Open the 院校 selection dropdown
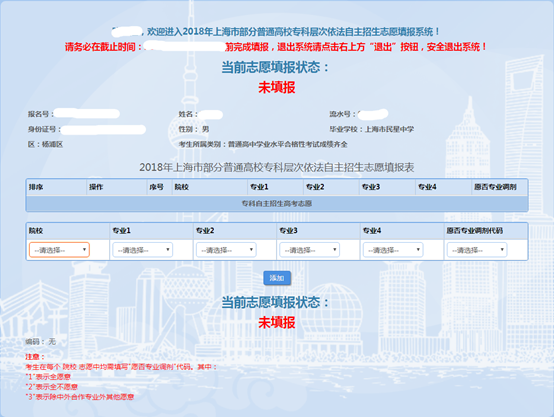The image size is (554, 417). (x=59, y=250)
